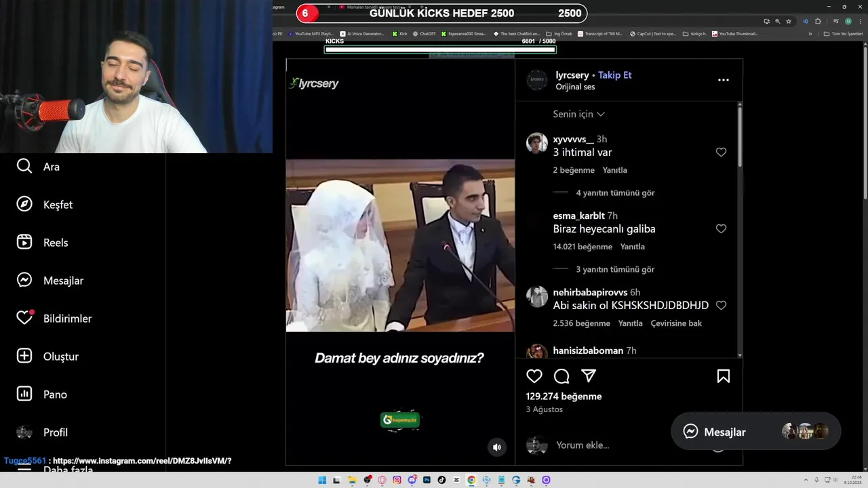Open the lyrcsery username link in header
The image size is (868, 488).
click(572, 75)
